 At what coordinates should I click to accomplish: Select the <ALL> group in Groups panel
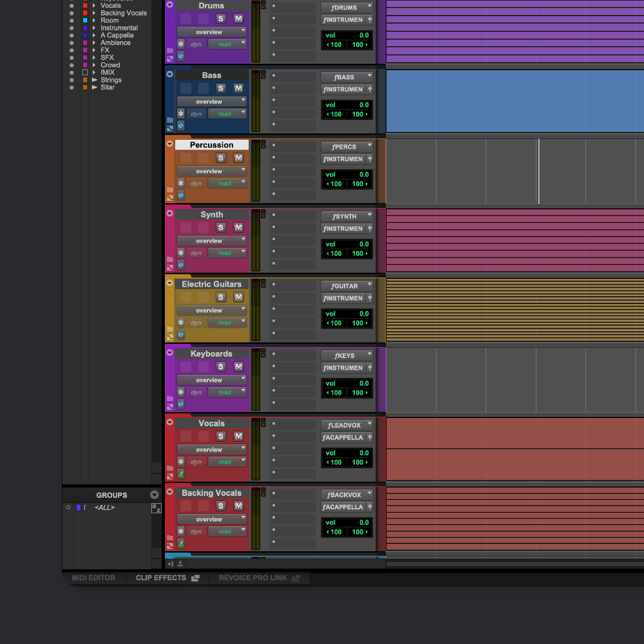pyautogui.click(x=104, y=507)
